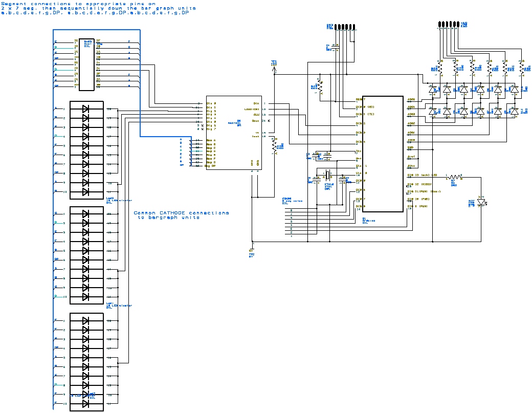The height and width of the screenshot is (413, 532).
Task: Click the 'CLK' pin label on the MAX7221
Action: pos(256,115)
